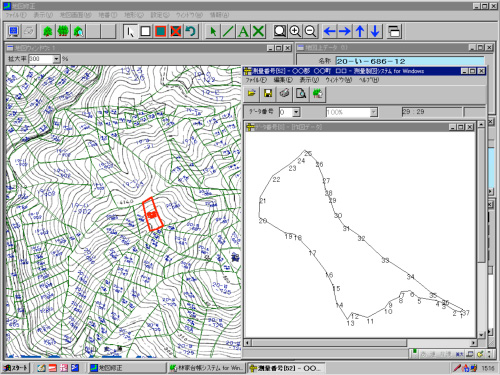
Task: Click the zoom-to-area magnifier icon
Action: [280, 31]
